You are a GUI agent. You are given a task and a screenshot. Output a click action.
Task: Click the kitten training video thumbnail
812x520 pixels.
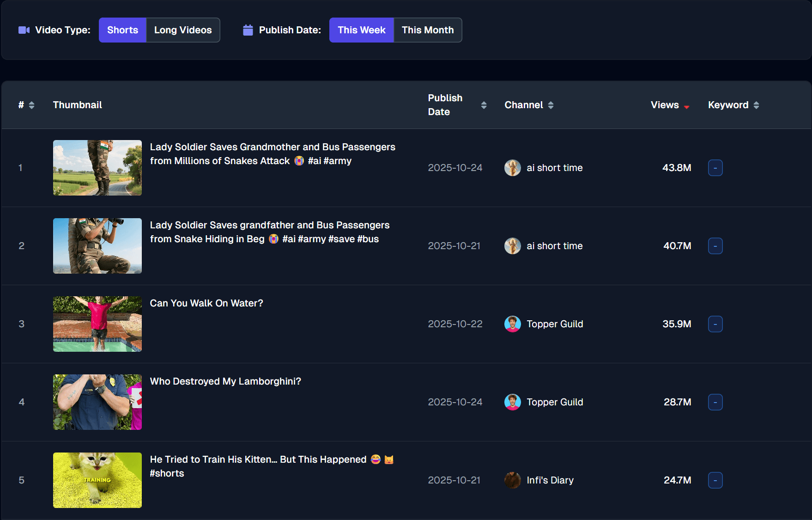point(97,480)
